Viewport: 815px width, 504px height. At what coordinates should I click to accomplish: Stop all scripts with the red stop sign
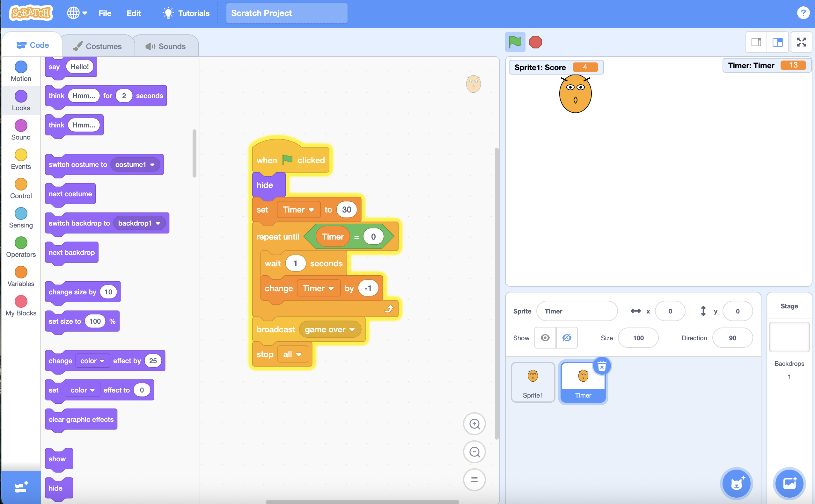pos(535,42)
